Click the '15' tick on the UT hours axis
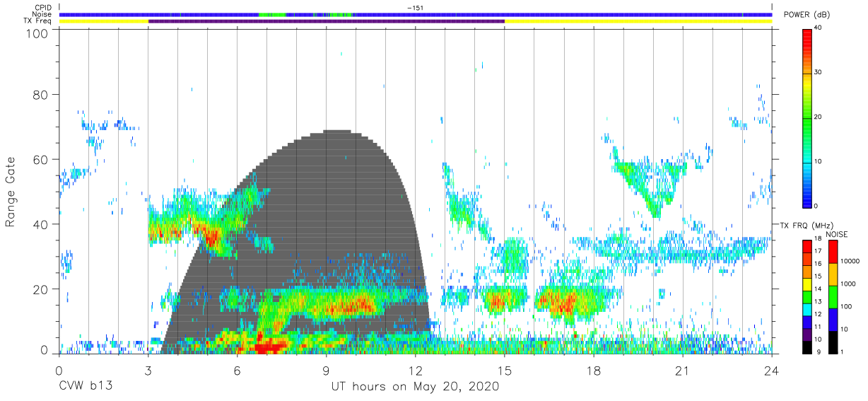868x401 pixels. tap(505, 371)
